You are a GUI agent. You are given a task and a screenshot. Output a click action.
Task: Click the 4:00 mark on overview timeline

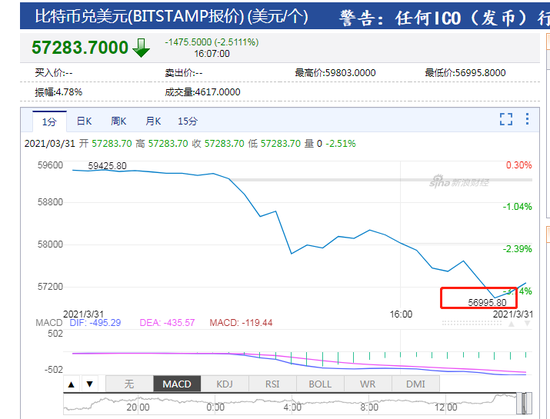(293, 407)
